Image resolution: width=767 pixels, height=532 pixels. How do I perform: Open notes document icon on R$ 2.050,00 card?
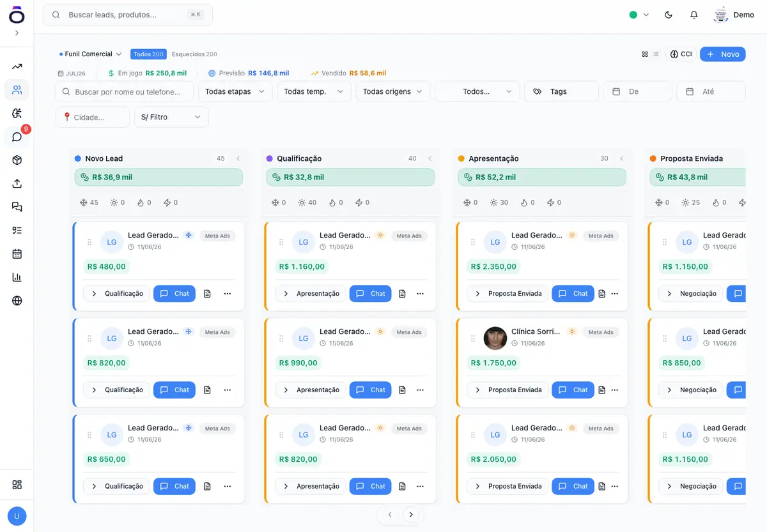click(602, 486)
